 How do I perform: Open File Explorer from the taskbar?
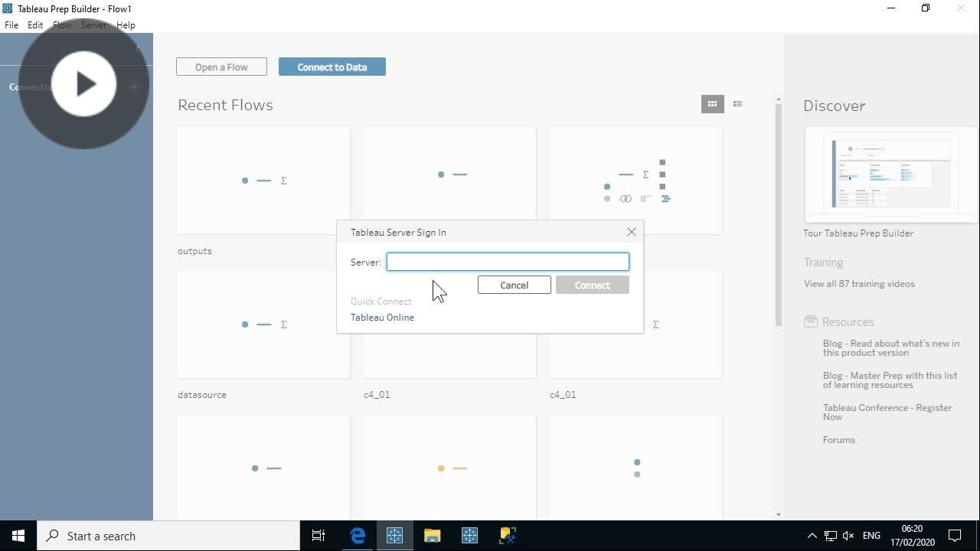432,536
